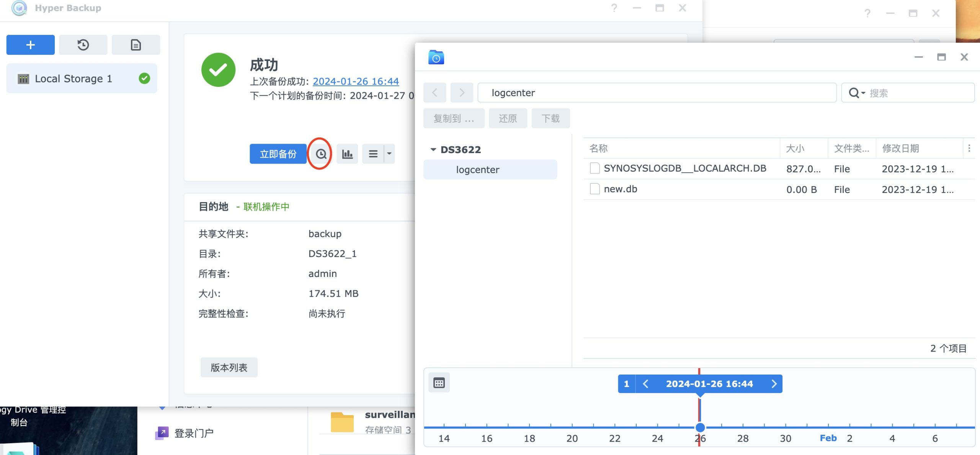Open search options dropdown magnifier
The height and width of the screenshot is (455, 980).
tap(857, 93)
